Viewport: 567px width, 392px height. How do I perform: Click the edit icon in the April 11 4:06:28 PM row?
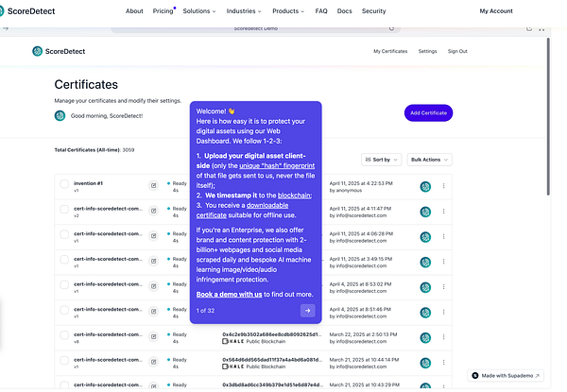(x=154, y=236)
